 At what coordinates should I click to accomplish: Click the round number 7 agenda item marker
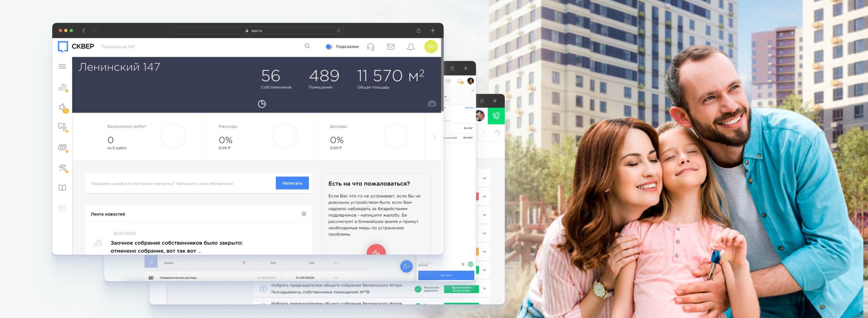(x=263, y=289)
